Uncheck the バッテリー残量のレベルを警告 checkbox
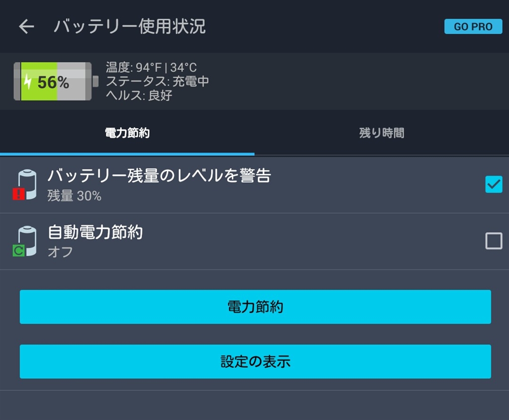 click(494, 184)
